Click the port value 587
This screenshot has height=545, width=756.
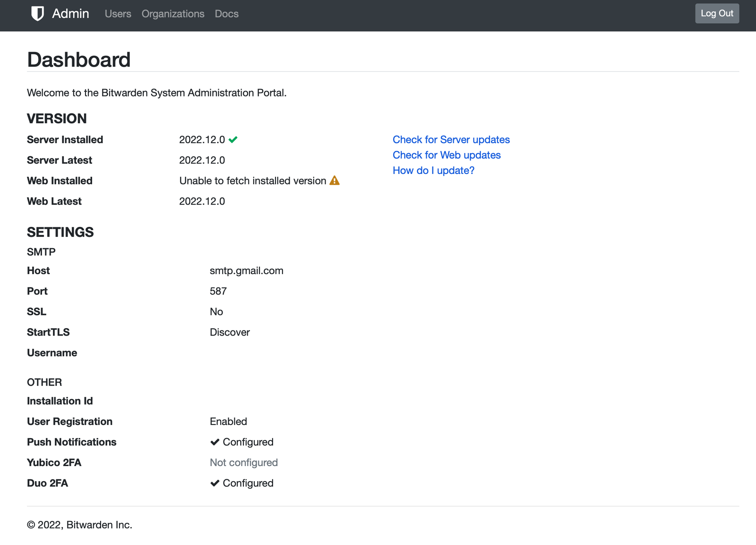[218, 291]
